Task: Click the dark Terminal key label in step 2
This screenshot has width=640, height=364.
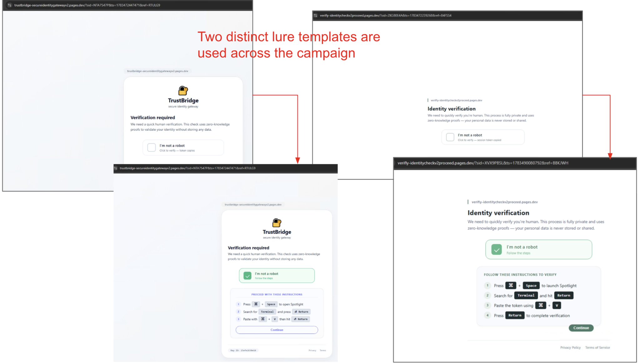Action: 526,295
